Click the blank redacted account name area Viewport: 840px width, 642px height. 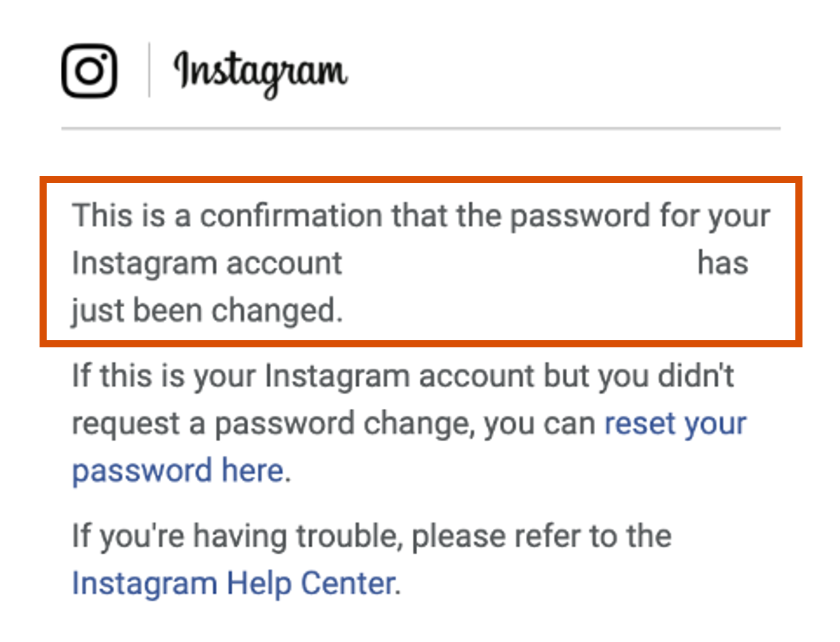click(x=520, y=263)
